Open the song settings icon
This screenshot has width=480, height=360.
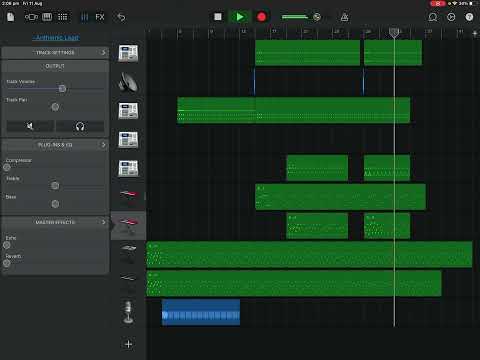click(x=451, y=17)
